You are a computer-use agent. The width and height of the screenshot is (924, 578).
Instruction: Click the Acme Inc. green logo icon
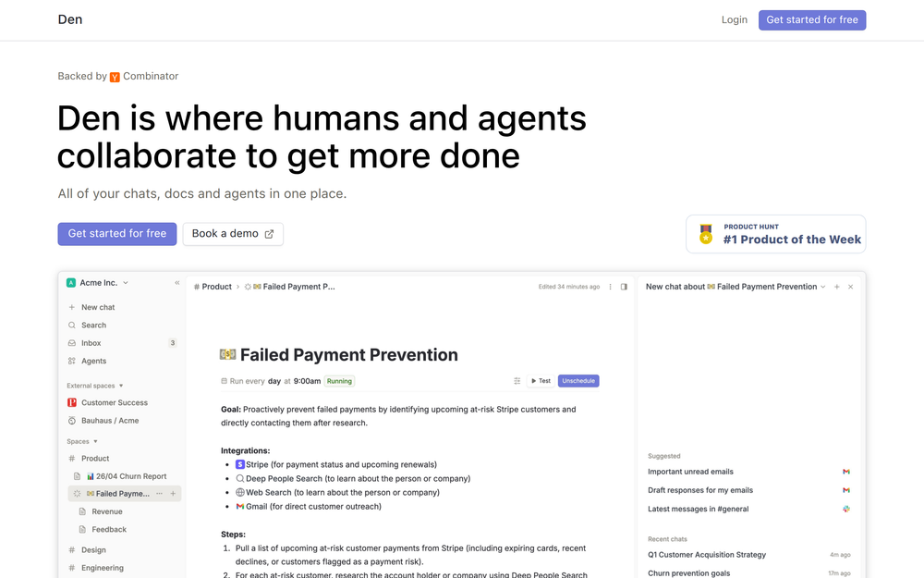(x=71, y=282)
